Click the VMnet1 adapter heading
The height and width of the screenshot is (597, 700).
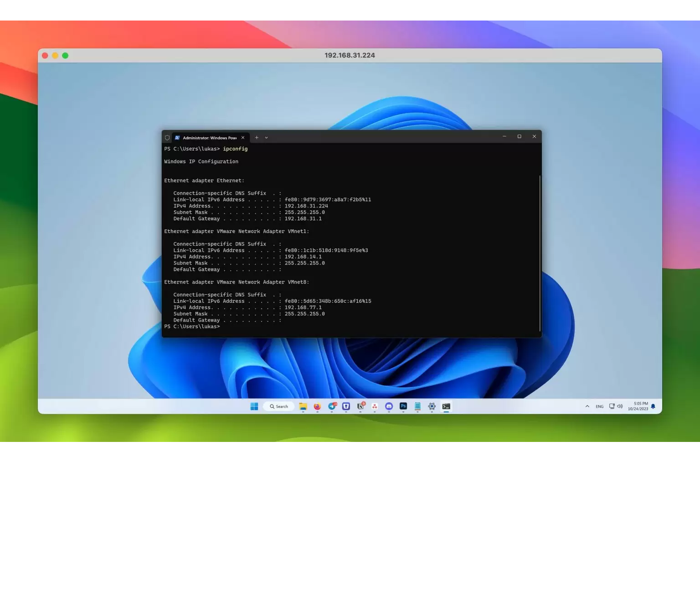(237, 231)
